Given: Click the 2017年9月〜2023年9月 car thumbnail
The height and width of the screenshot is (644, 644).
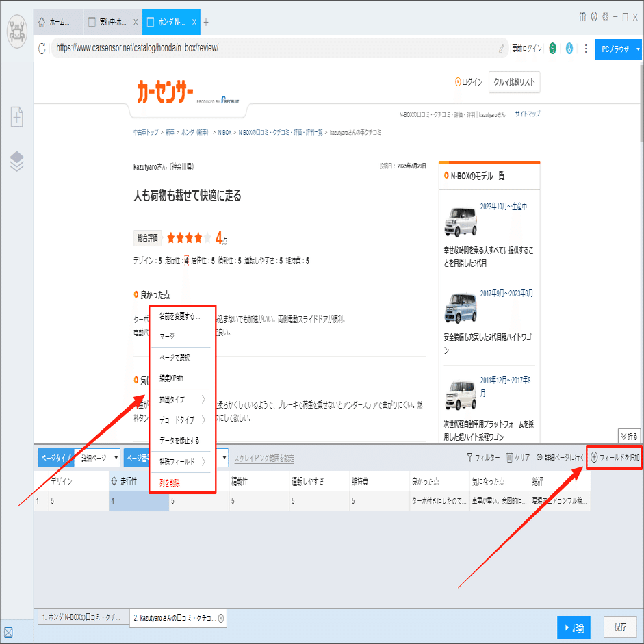Looking at the screenshot, I should pyautogui.click(x=461, y=308).
